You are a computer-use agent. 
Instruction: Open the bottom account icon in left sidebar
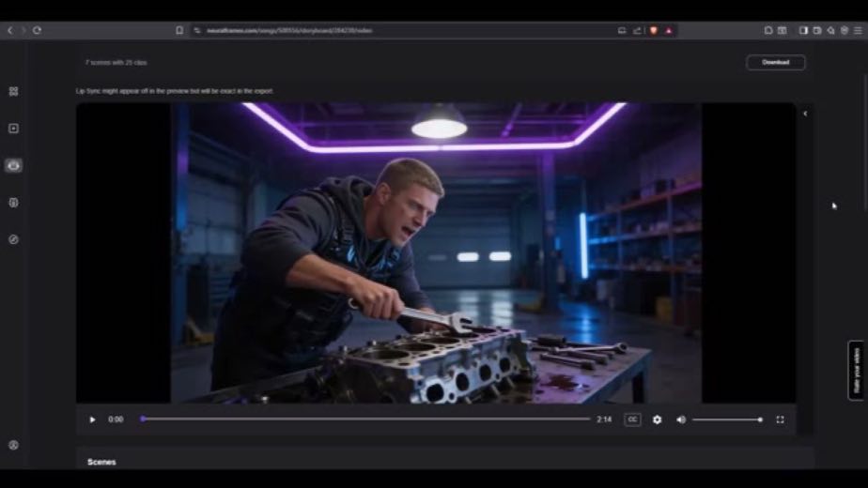coord(14,445)
